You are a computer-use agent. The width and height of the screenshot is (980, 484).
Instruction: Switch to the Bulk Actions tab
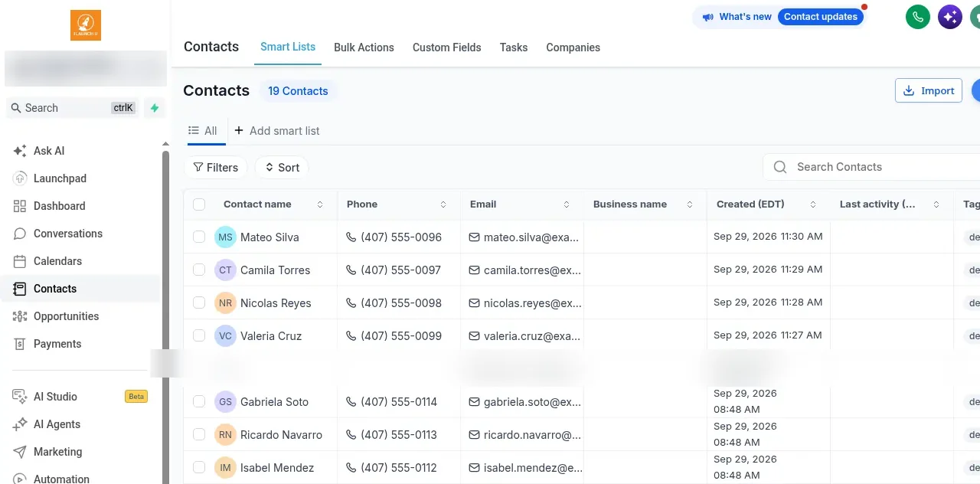[x=364, y=47]
